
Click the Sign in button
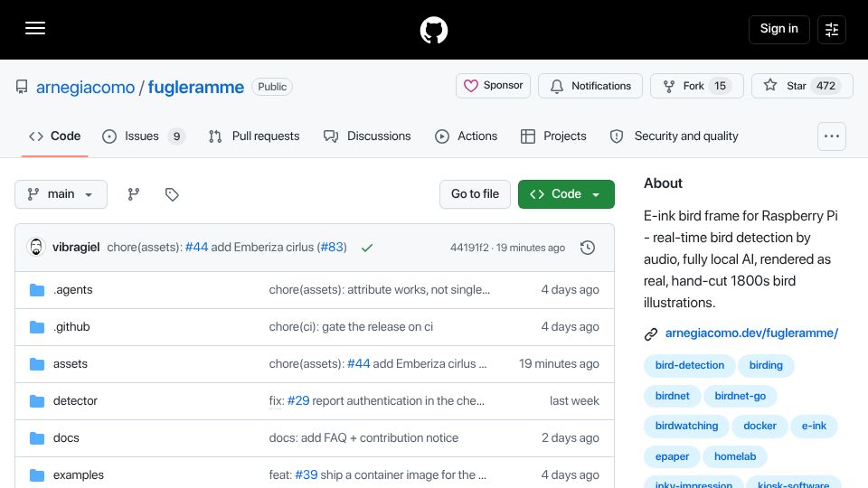778,29
